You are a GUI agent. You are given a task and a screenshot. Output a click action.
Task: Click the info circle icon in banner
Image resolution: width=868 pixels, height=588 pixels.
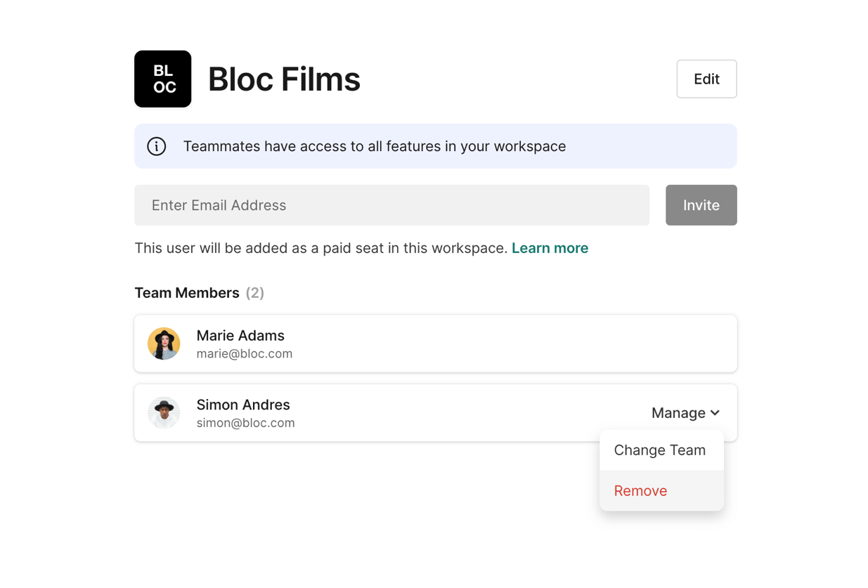(x=156, y=146)
